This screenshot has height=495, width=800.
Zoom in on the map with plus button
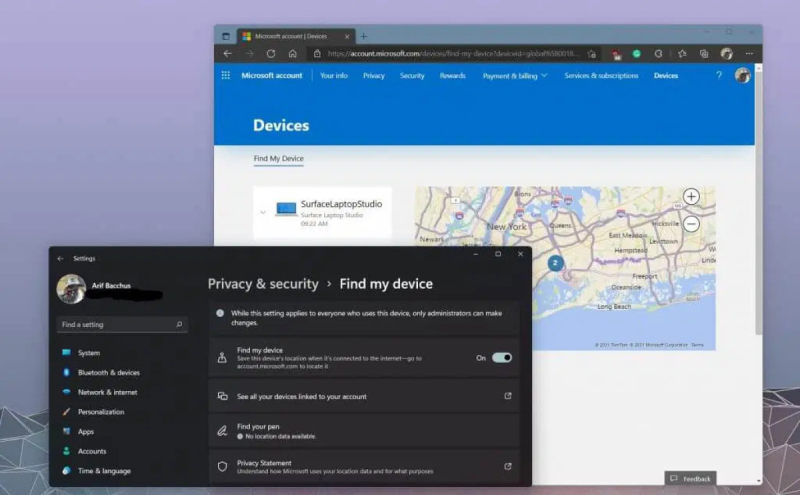click(x=691, y=197)
